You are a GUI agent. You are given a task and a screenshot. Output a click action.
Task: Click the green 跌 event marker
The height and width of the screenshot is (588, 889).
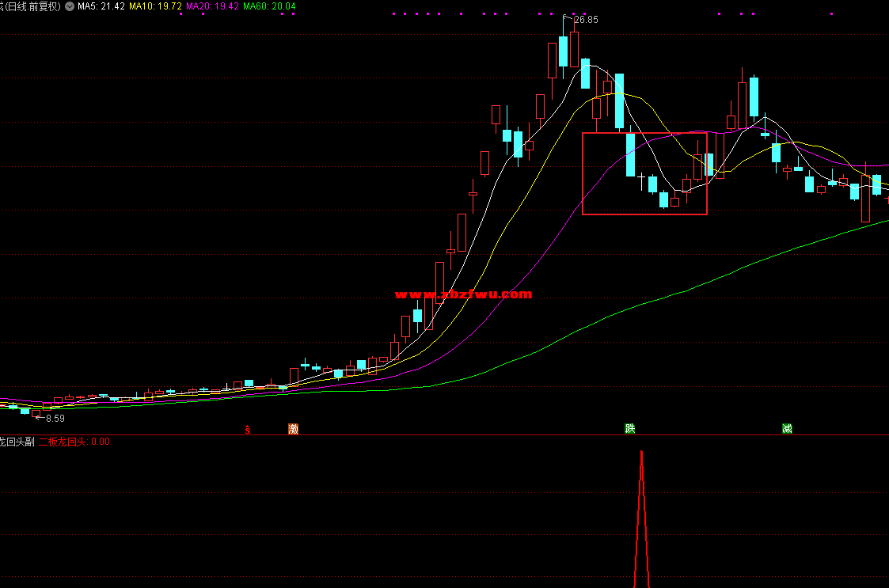[x=630, y=429]
